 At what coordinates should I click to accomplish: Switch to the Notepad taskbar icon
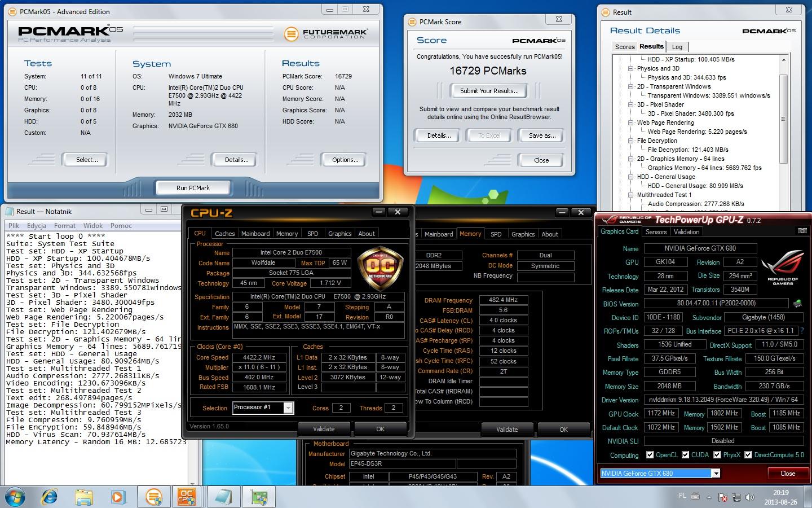[223, 497]
